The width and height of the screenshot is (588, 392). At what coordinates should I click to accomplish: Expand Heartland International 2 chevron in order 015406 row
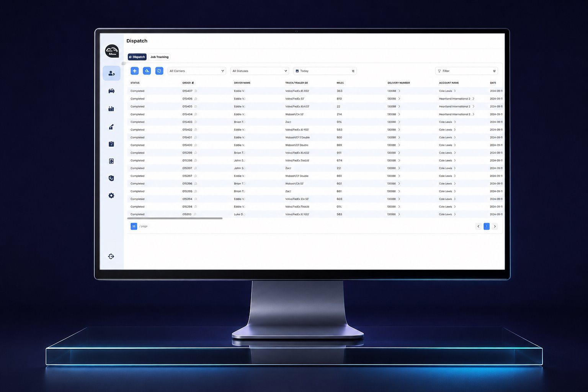point(473,99)
